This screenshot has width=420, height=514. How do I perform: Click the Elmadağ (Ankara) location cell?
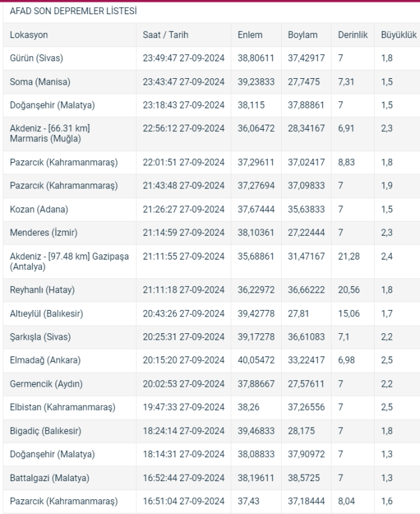[45, 360]
